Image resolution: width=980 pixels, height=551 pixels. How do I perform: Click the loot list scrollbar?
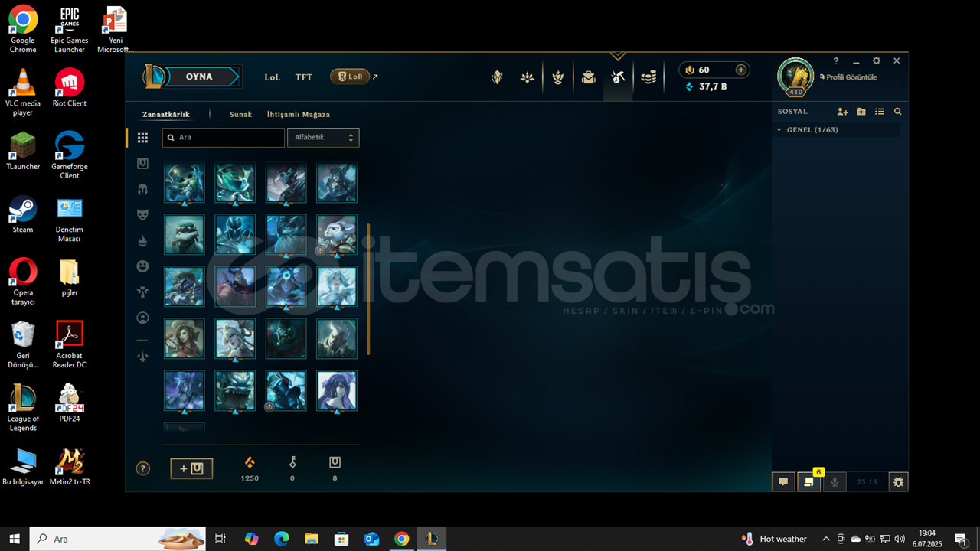[x=368, y=289]
